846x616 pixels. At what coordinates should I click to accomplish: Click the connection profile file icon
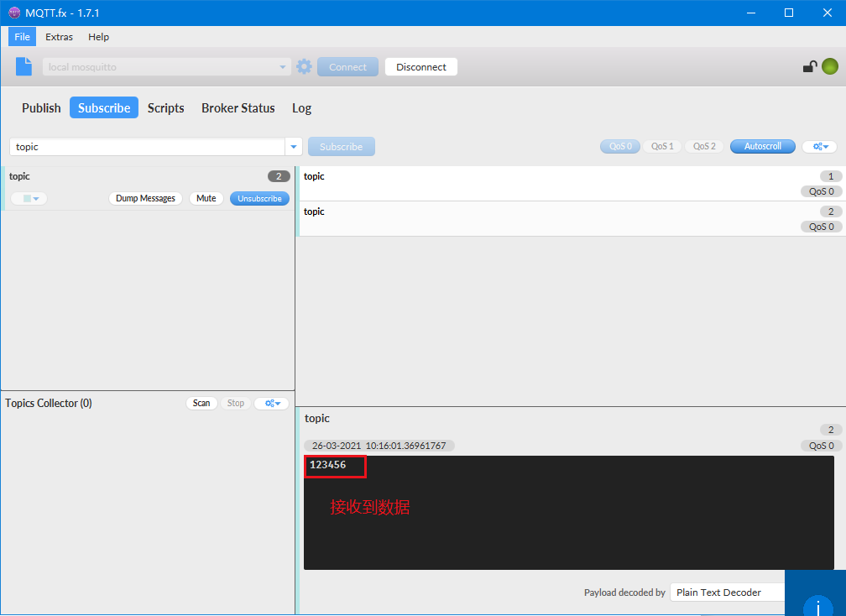tap(24, 67)
